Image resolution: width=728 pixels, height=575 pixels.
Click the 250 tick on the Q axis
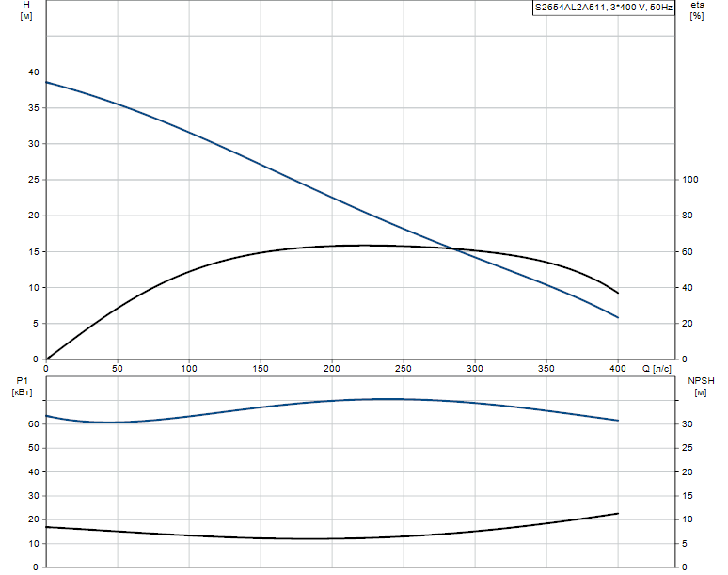[404, 368]
